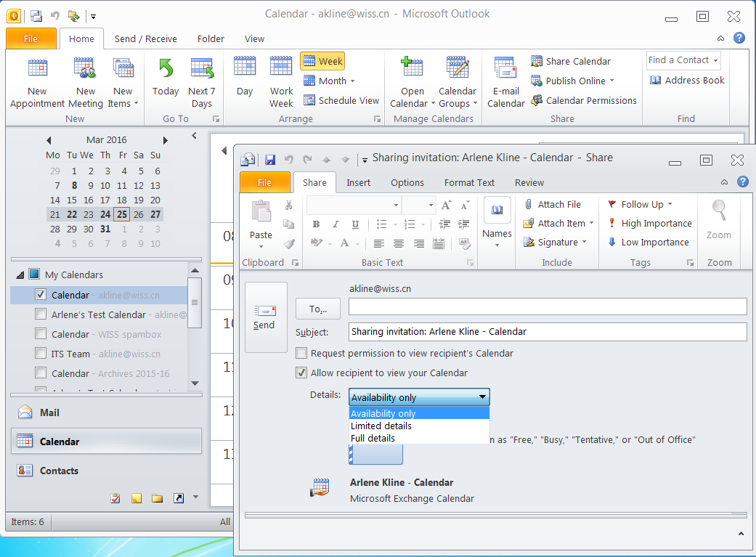Viewport: 756px width, 557px height.
Task: Check Request permission to view recipient's Calendar
Action: tap(301, 353)
